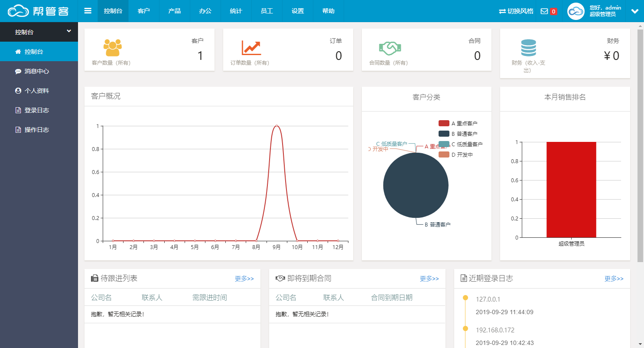
Task: Open the mail envelope notification icon
Action: (544, 11)
